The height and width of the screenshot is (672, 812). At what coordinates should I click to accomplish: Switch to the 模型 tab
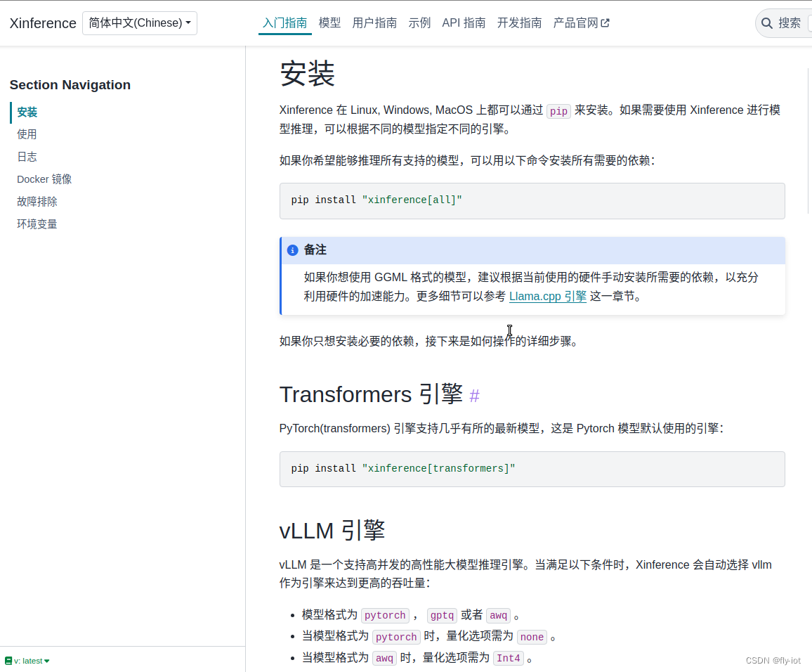[329, 22]
